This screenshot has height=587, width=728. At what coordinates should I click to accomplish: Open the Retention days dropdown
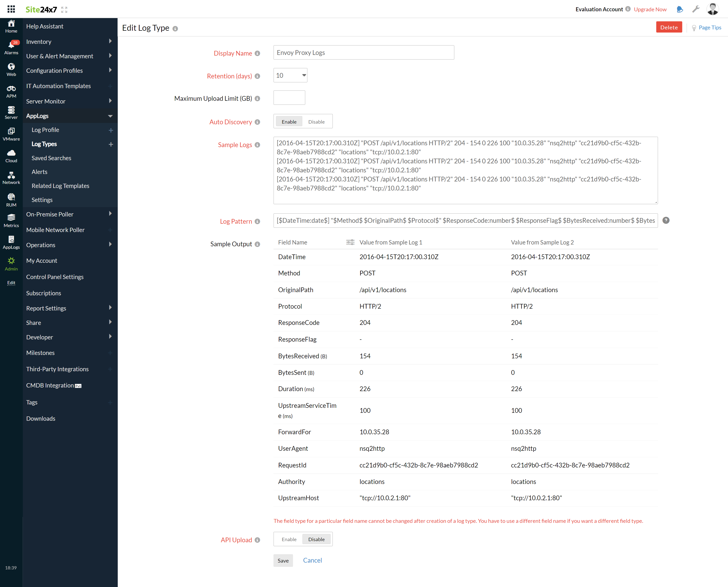(290, 75)
